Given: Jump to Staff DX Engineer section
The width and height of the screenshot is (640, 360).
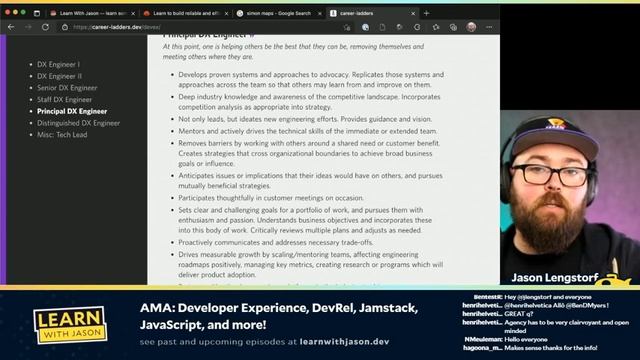Looking at the screenshot, I should tap(64, 99).
